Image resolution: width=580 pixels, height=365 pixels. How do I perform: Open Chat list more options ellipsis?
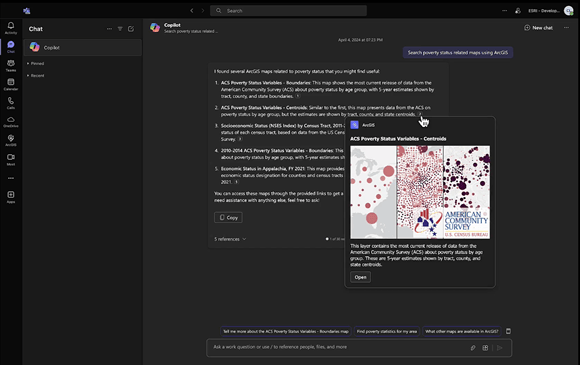click(109, 29)
